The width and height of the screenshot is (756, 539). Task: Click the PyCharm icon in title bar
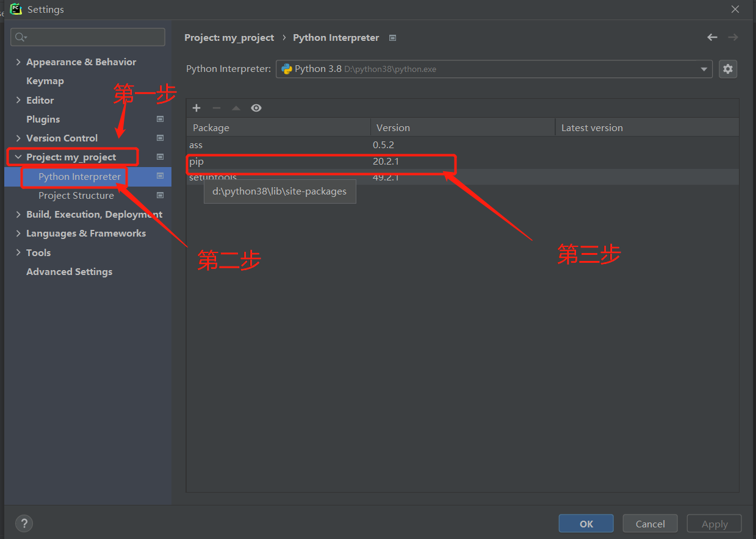point(16,9)
